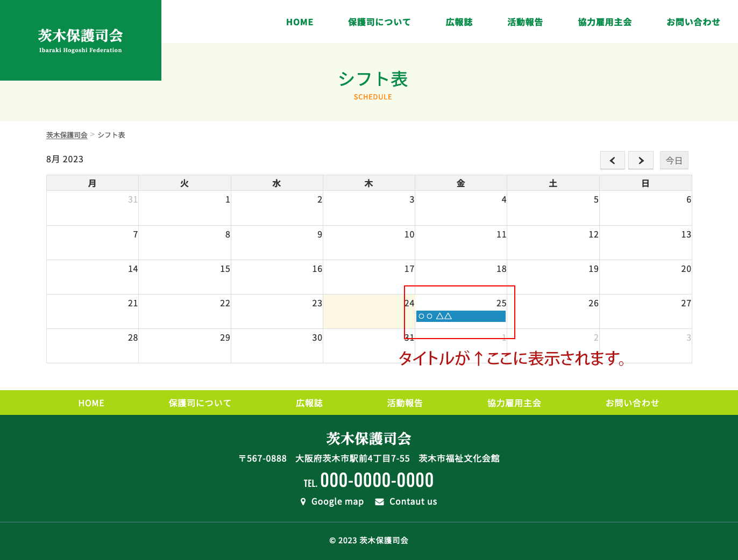Open HOME in the top navigation

(300, 22)
